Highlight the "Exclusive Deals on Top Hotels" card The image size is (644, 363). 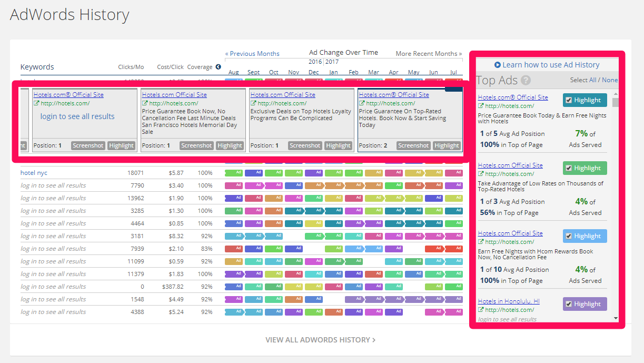[339, 146]
